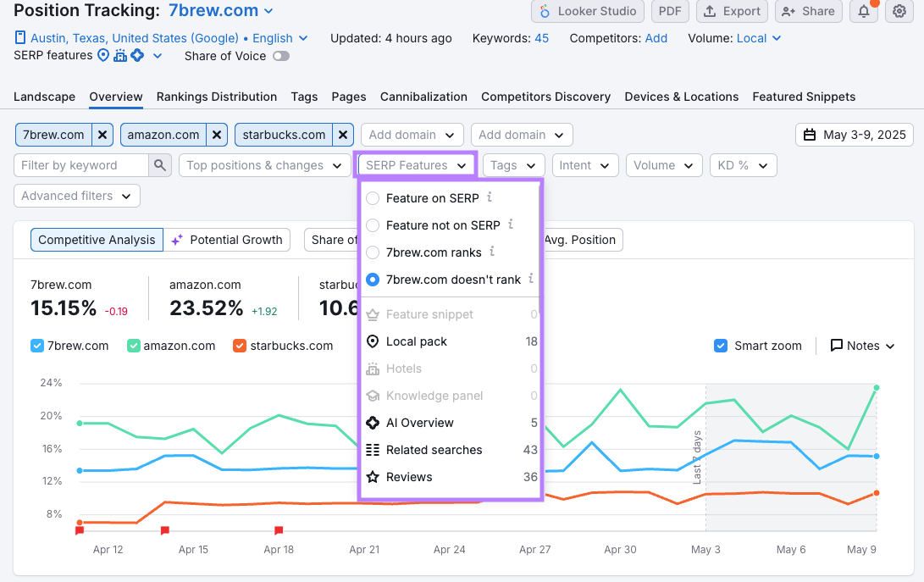Image resolution: width=924 pixels, height=582 pixels.
Task: Expand the Notes dropdown
Action: tap(862, 346)
